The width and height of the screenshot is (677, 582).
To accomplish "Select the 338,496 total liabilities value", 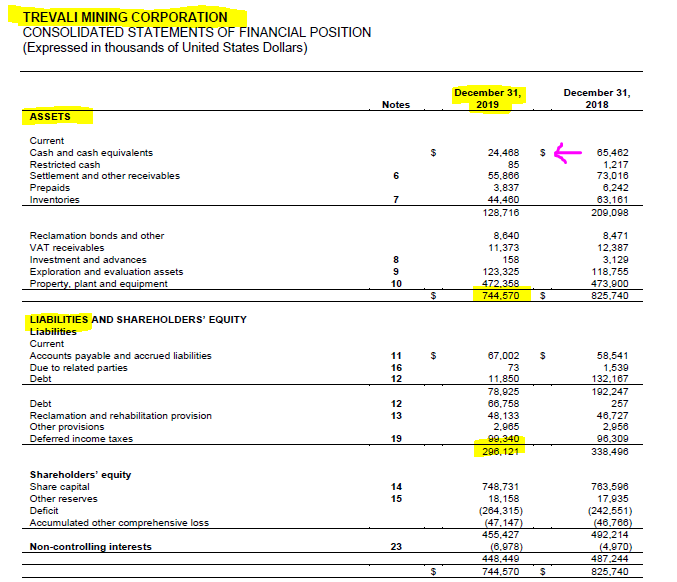I will point(610,452).
